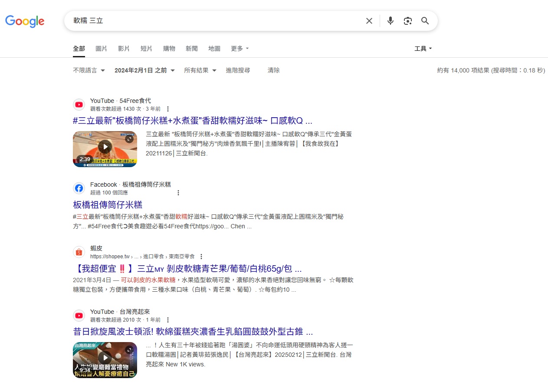Click the Google logo
This screenshot has height=392, width=548.
tap(25, 21)
